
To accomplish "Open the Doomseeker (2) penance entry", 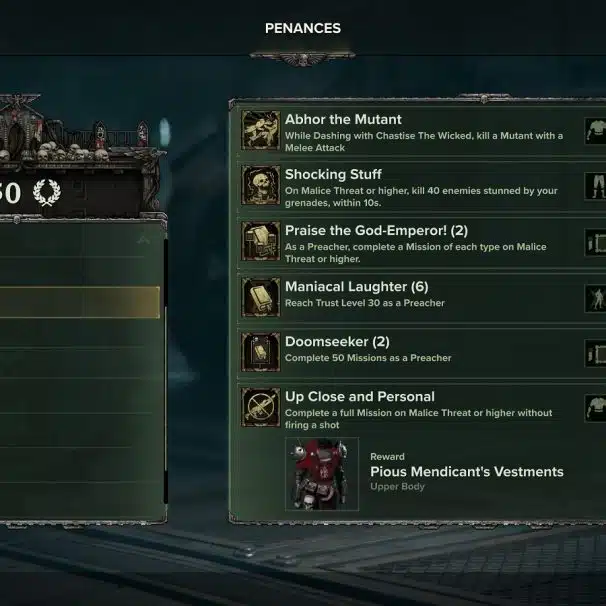I will tap(337, 342).
